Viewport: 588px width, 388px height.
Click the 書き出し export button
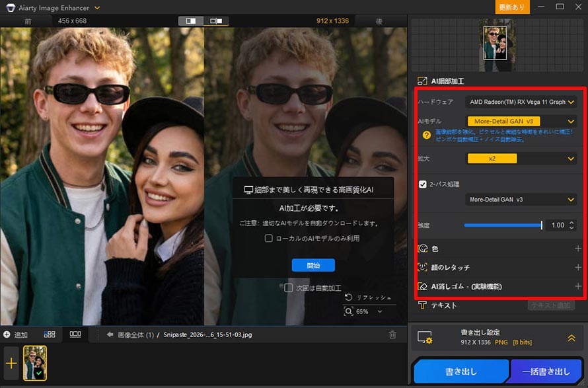(x=462, y=371)
